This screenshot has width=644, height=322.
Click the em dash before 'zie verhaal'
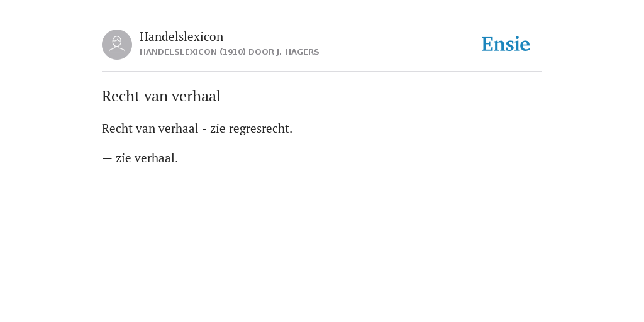(x=107, y=158)
